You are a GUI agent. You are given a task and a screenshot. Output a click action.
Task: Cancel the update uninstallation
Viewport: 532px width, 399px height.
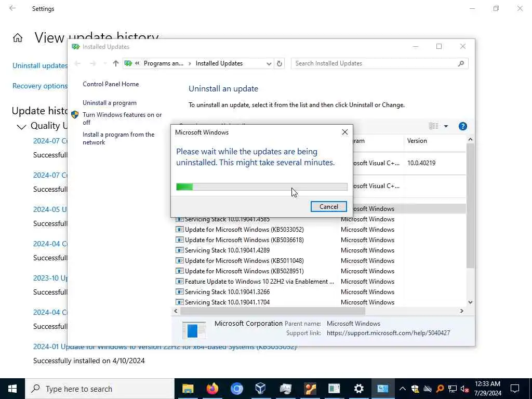(x=328, y=207)
